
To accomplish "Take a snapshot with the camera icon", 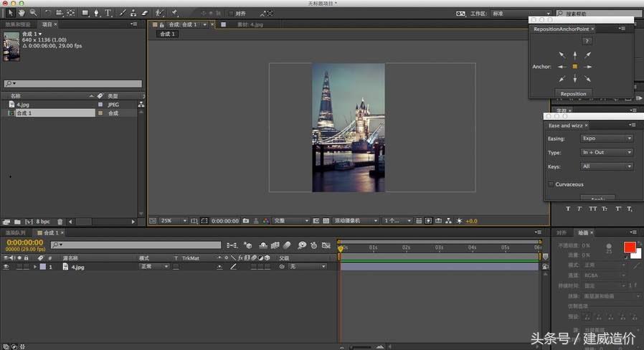I will pyautogui.click(x=246, y=221).
